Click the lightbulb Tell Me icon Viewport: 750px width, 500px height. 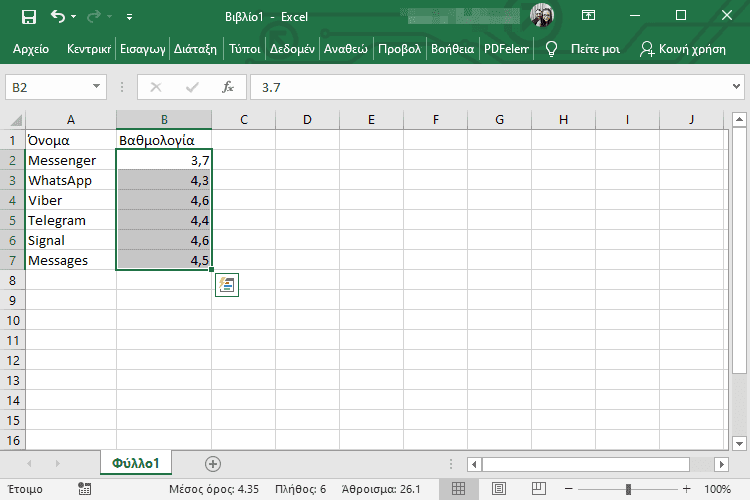tap(551, 49)
